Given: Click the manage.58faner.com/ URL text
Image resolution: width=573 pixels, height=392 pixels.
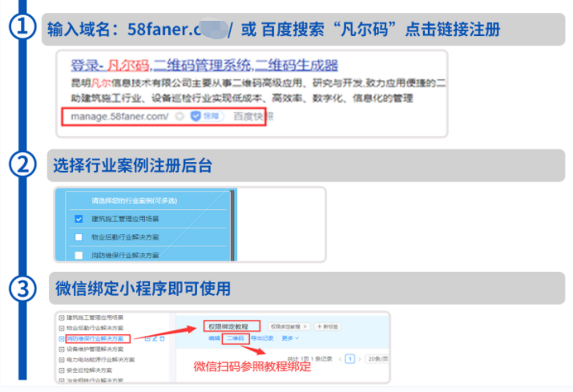Looking at the screenshot, I should pos(119,116).
